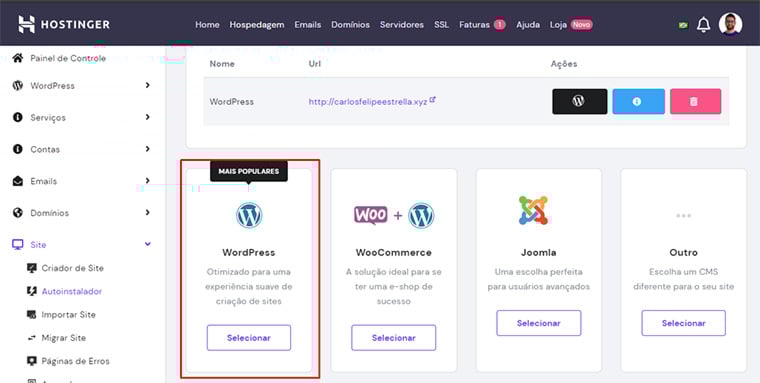Click the WooCommerce Woo logo
This screenshot has height=383, width=760.
tap(371, 215)
